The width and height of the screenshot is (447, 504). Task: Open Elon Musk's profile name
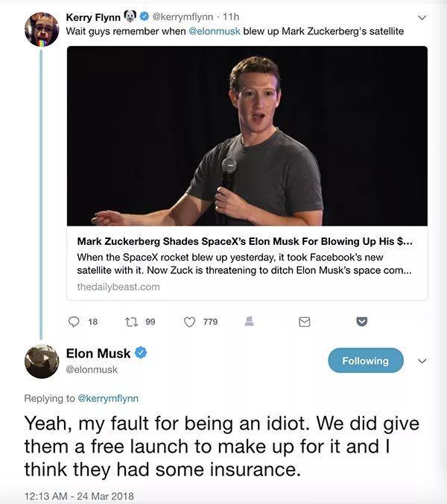point(98,354)
